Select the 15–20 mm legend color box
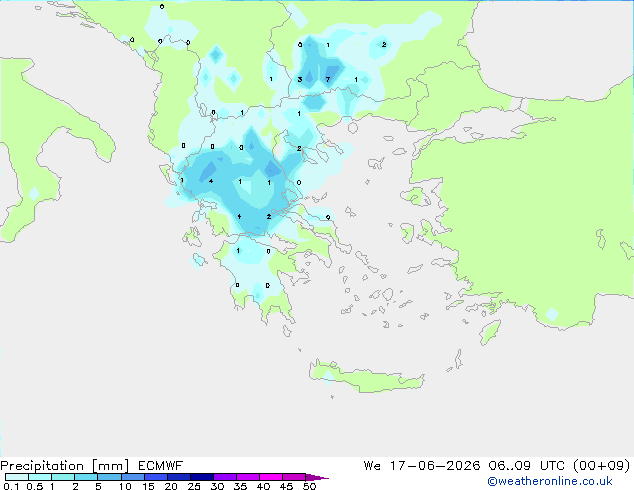The image size is (634, 490). click(156, 477)
